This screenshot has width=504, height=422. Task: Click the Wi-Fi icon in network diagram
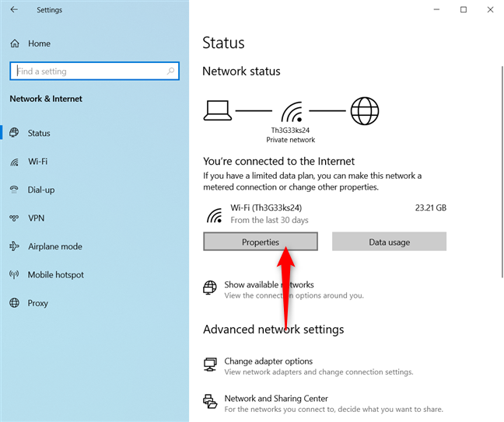coord(292,112)
